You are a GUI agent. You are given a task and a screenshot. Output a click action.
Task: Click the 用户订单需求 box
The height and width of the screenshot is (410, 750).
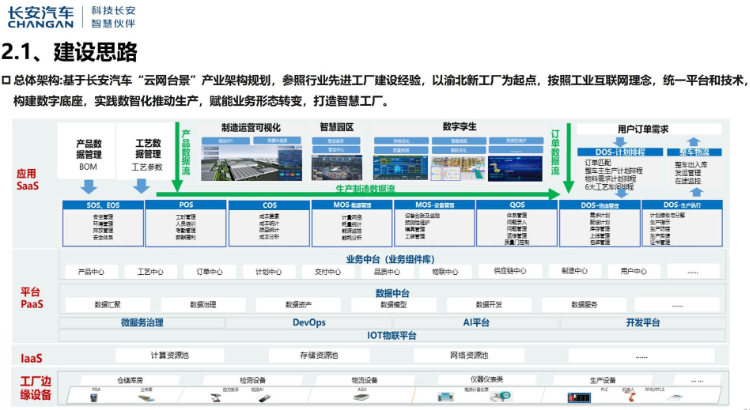coord(649,129)
